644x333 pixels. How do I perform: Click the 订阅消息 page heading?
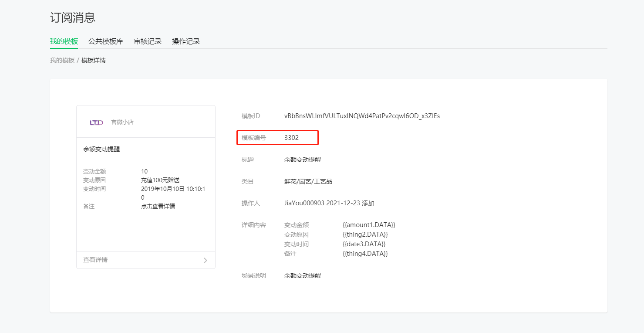pyautogui.click(x=73, y=17)
